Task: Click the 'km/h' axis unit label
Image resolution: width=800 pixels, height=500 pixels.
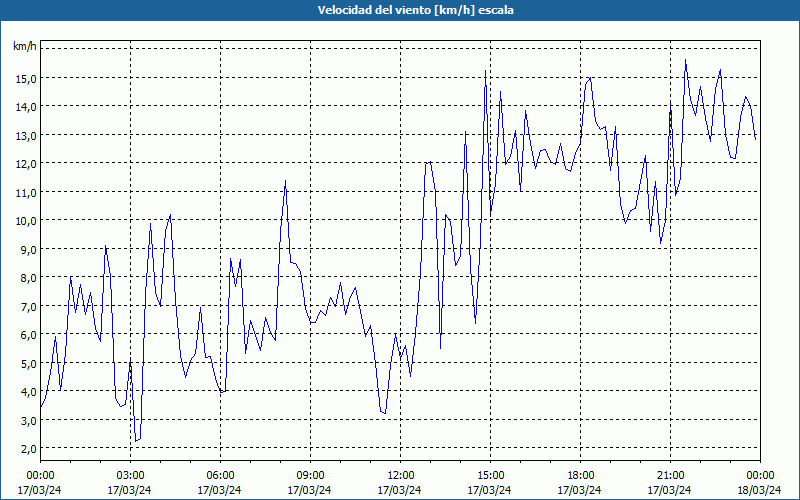Action: click(x=25, y=46)
